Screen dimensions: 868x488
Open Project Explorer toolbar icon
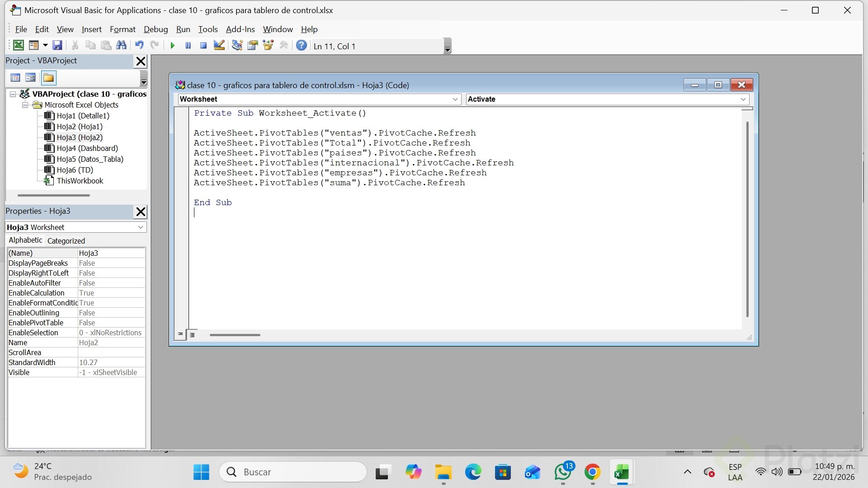[x=237, y=46]
